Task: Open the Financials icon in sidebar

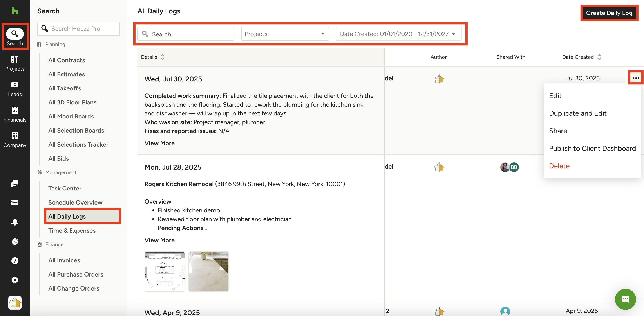Action: [15, 114]
